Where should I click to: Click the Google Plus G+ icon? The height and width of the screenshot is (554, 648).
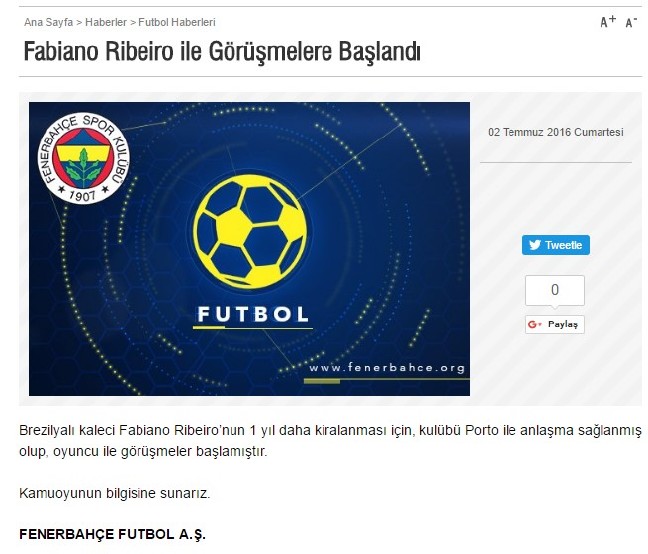point(534,325)
